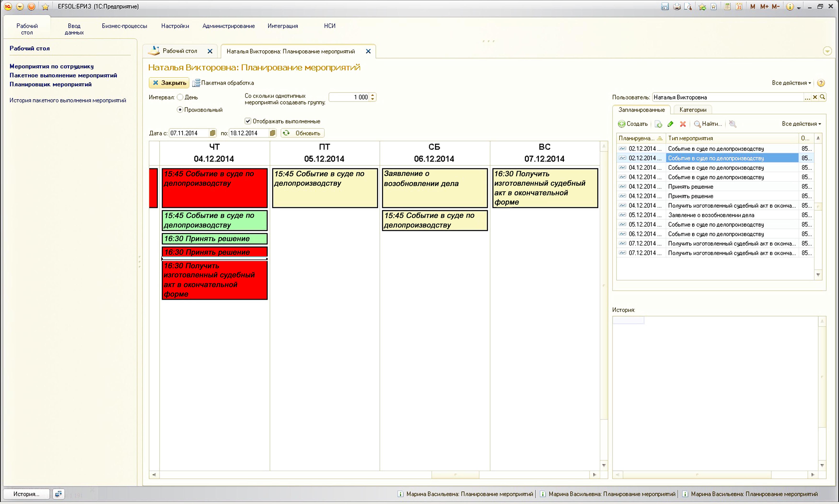Expand Все действия dropdown in planned list toolbar

pos(801,124)
